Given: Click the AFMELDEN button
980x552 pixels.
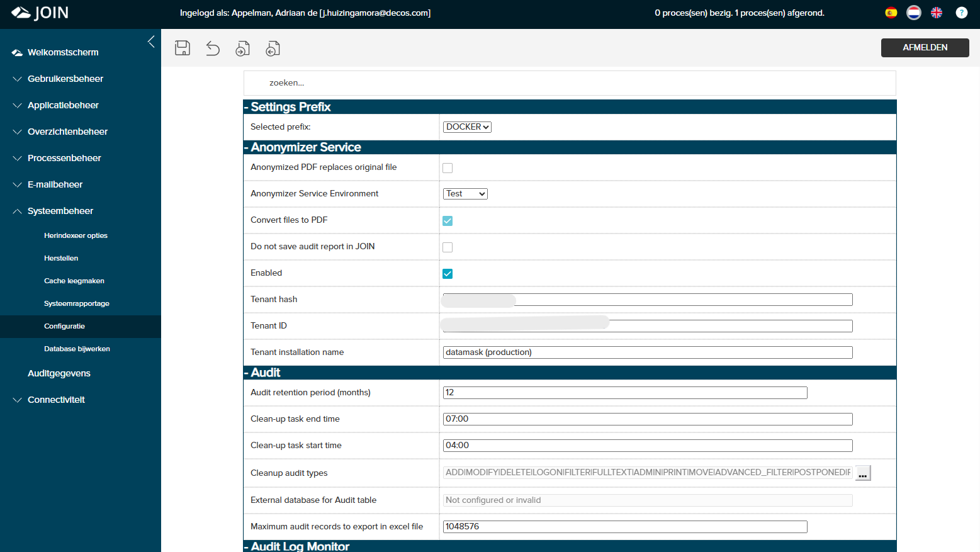Looking at the screenshot, I should pos(925,48).
